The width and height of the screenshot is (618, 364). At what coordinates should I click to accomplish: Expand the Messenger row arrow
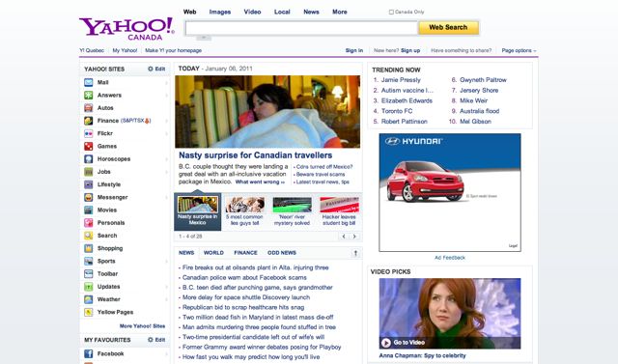pyautogui.click(x=166, y=197)
